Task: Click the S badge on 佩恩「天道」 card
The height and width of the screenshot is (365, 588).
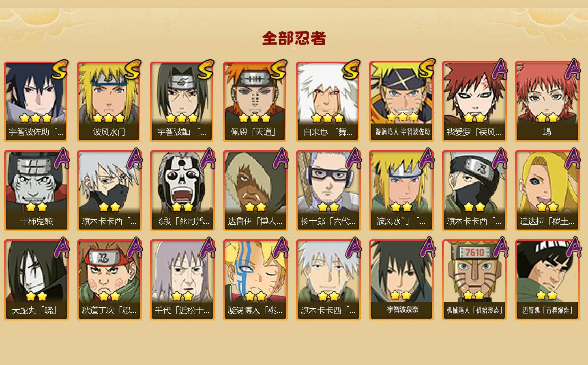Action: coord(279,71)
